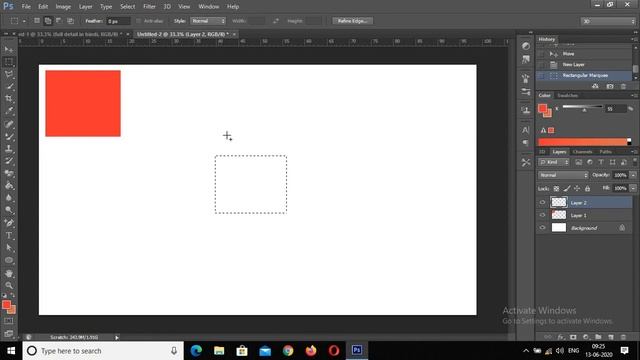The height and width of the screenshot is (360, 640).
Task: Select the Paint Bucket tool
Action: pyautogui.click(x=9, y=186)
